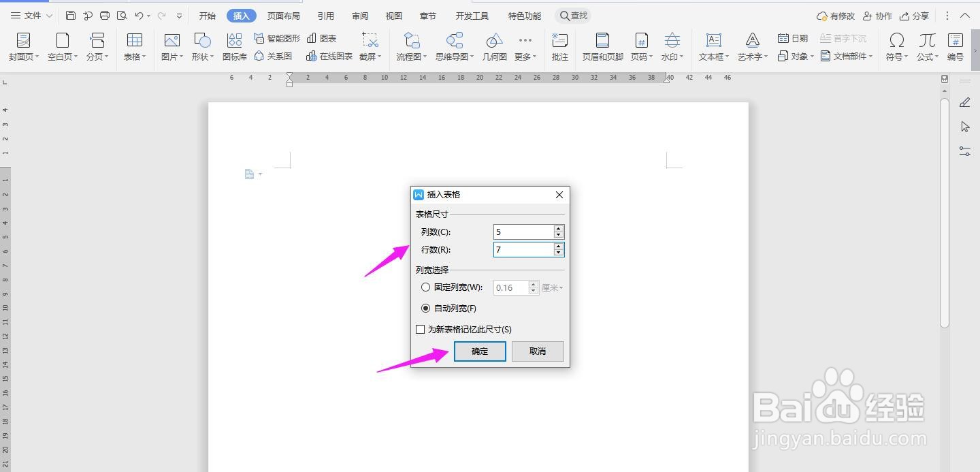Click the save icon in quick access toolbar
This screenshot has height=472, width=980.
pyautogui.click(x=71, y=16)
